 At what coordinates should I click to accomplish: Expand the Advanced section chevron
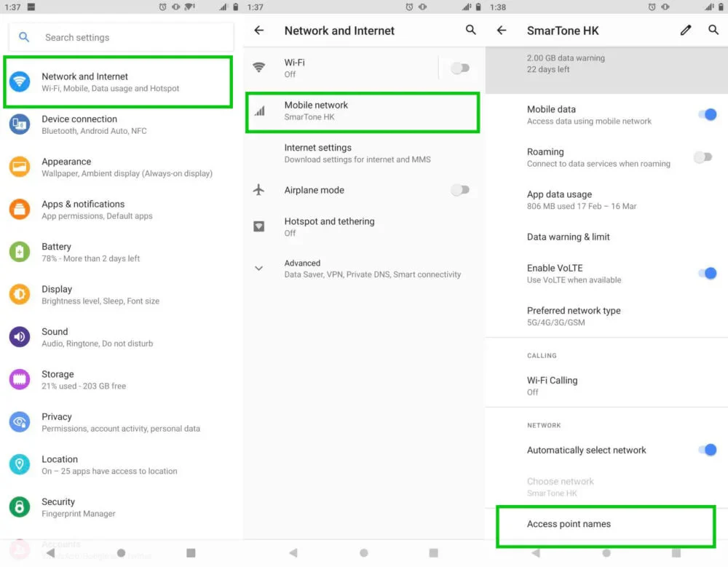[258, 269]
